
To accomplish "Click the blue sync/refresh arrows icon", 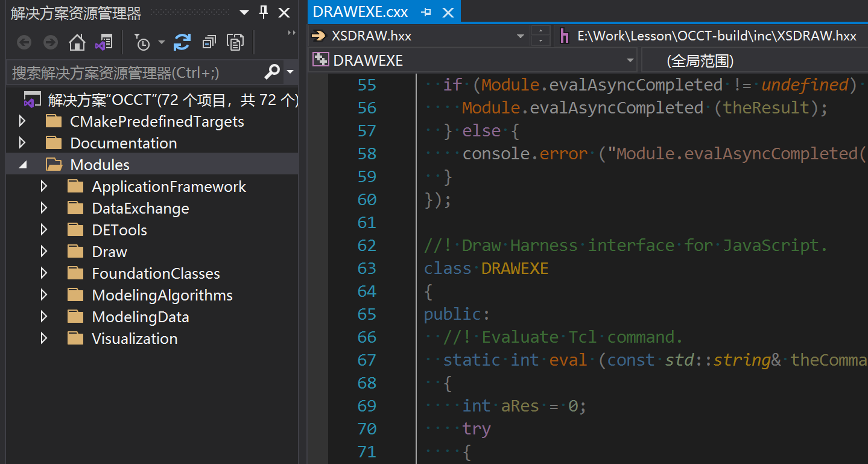I will 182,42.
